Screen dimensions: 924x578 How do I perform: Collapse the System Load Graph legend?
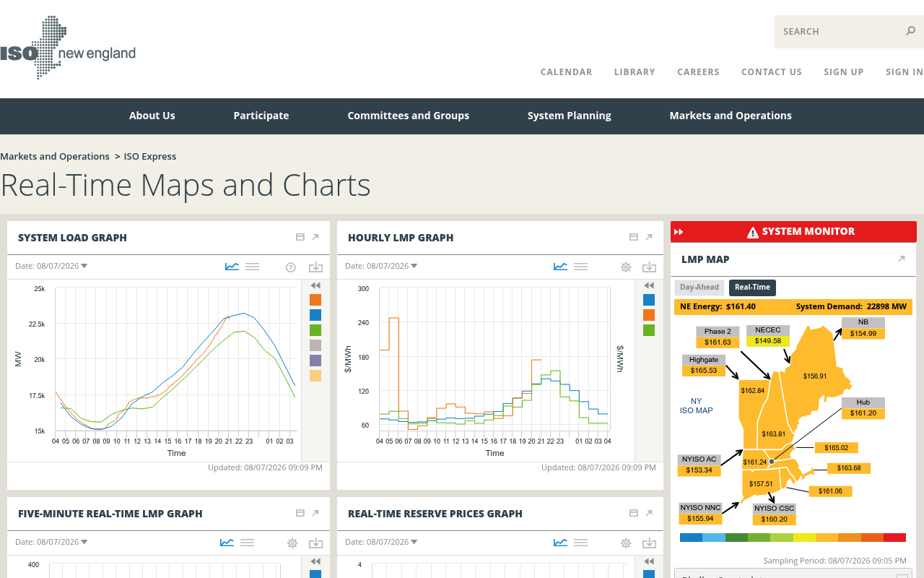coord(315,285)
